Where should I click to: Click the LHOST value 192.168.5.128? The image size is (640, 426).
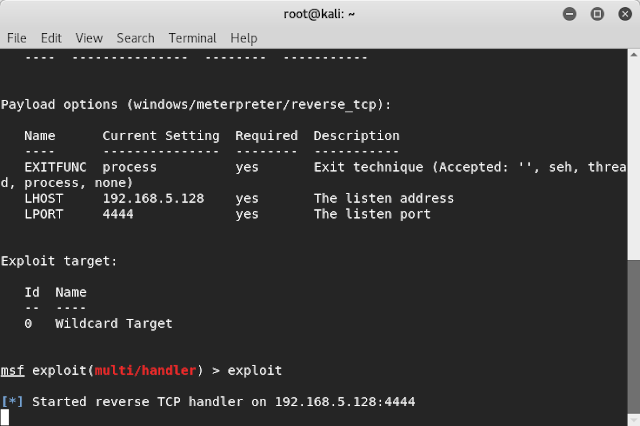pyautogui.click(x=153, y=198)
